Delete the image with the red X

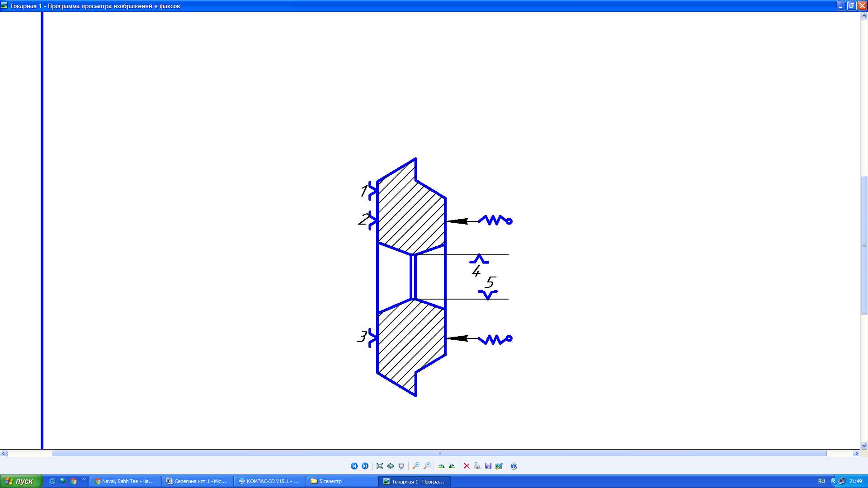(x=467, y=466)
